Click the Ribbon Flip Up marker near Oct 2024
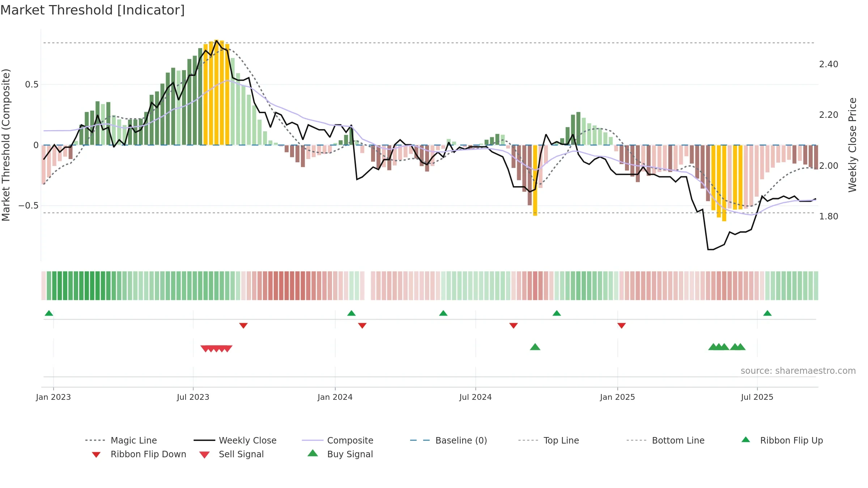This screenshot has height=488, width=868. 557,313
